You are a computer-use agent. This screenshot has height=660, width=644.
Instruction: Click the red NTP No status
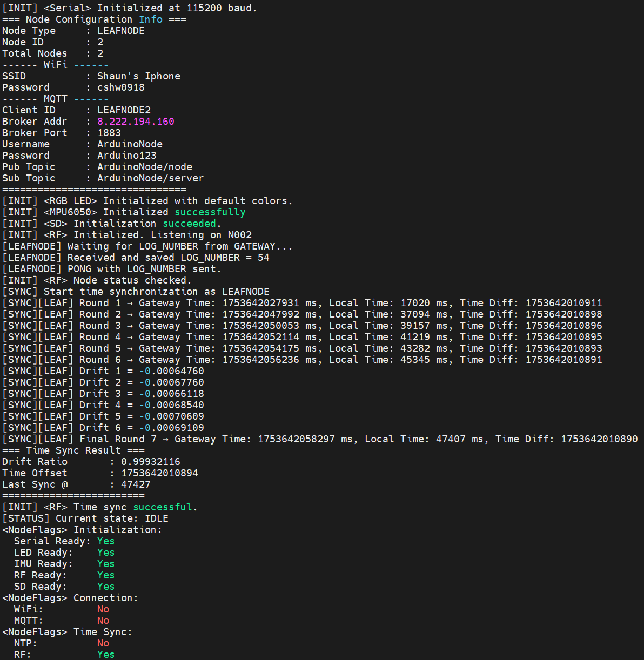[103, 643]
